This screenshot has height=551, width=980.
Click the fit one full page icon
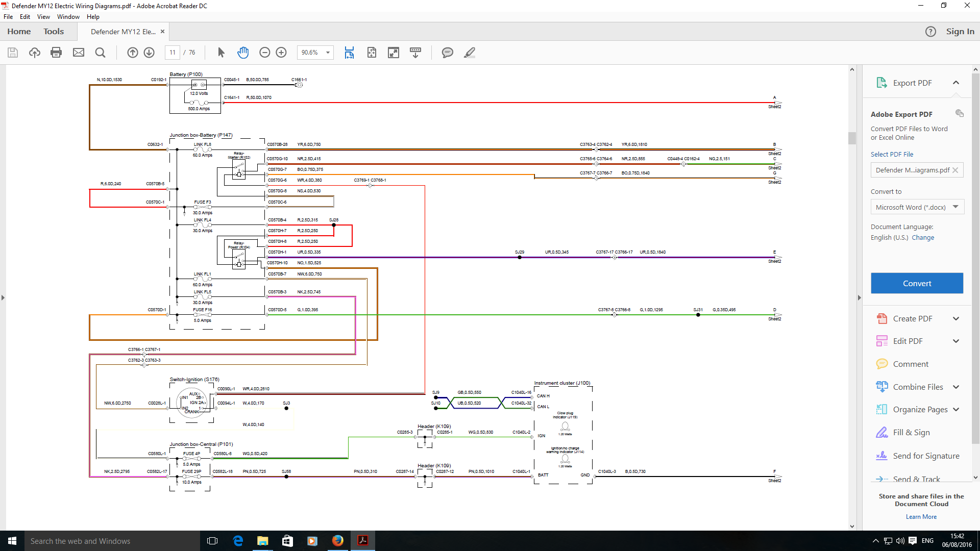coord(372,53)
